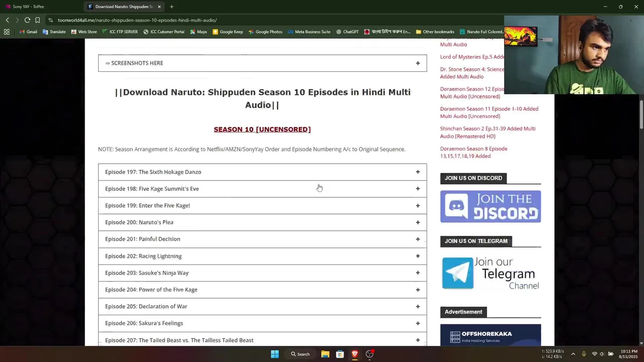Open the ICC Cutomer Portal bookmark

tap(164, 32)
